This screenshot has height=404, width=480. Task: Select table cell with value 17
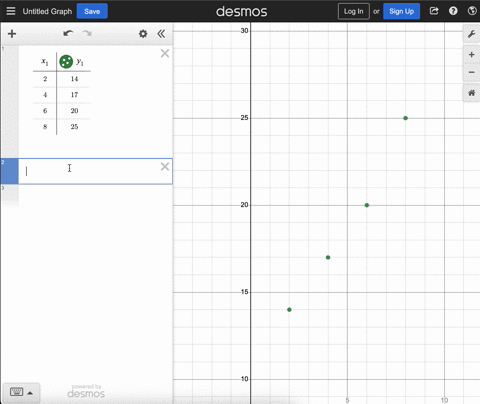point(74,95)
